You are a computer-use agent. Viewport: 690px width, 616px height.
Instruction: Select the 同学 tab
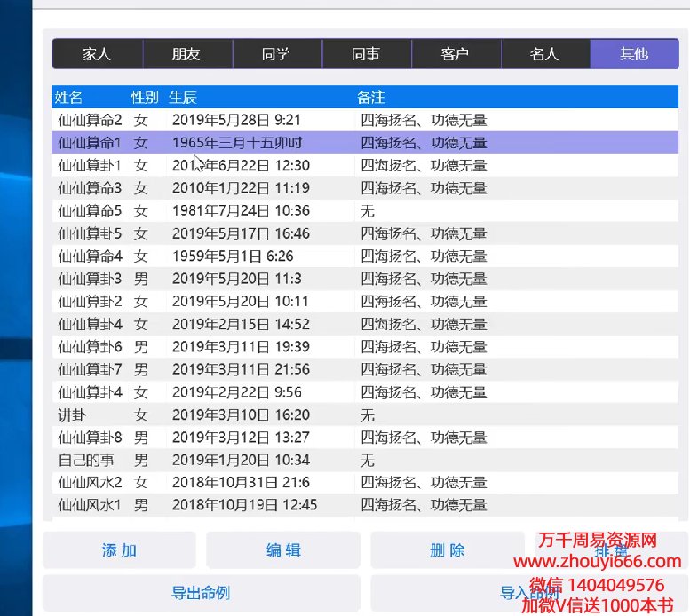[276, 54]
